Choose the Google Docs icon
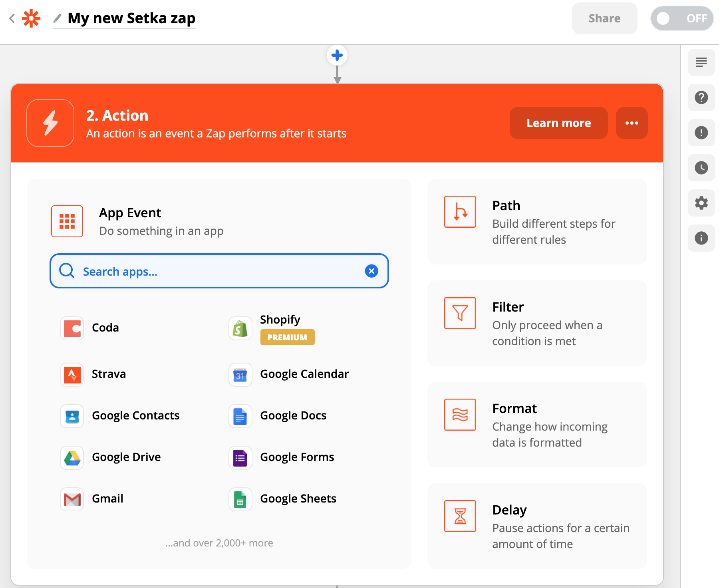This screenshot has width=719, height=588. pyautogui.click(x=240, y=416)
